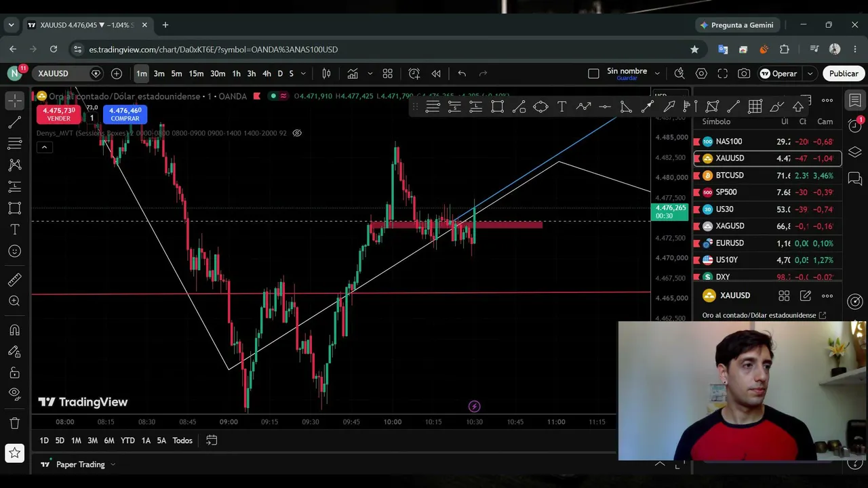Expand the indicator favorites dropdown arrow
The width and height of the screenshot is (868, 488).
pyautogui.click(x=370, y=73)
